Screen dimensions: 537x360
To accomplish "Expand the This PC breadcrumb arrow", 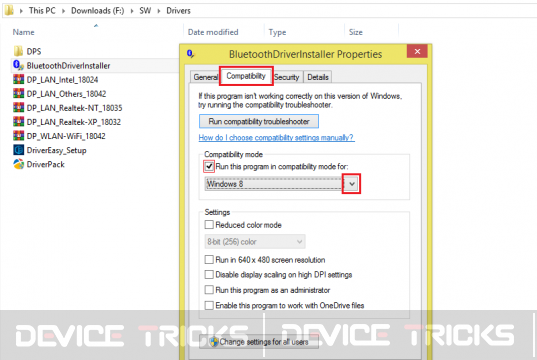I will [x=64, y=11].
